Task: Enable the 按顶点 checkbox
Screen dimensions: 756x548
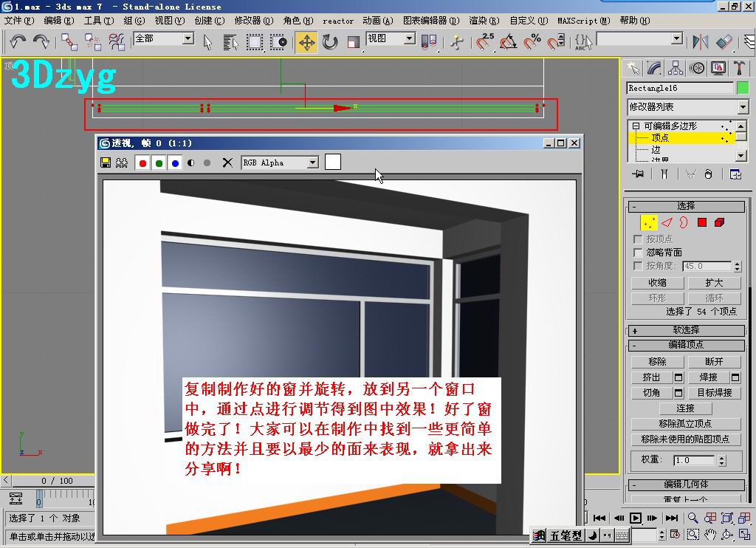Action: [x=638, y=239]
